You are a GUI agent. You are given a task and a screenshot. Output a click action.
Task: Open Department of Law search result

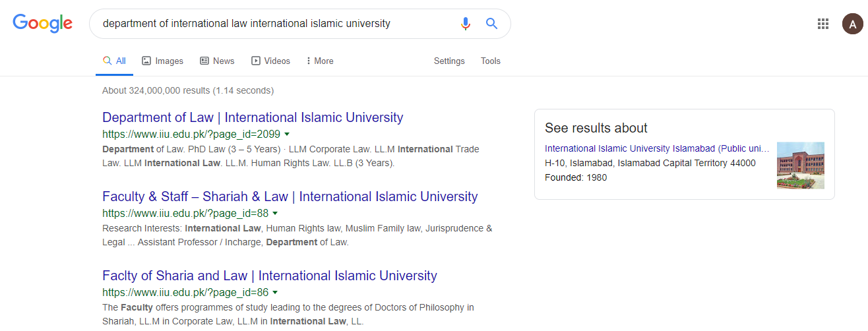tap(253, 117)
